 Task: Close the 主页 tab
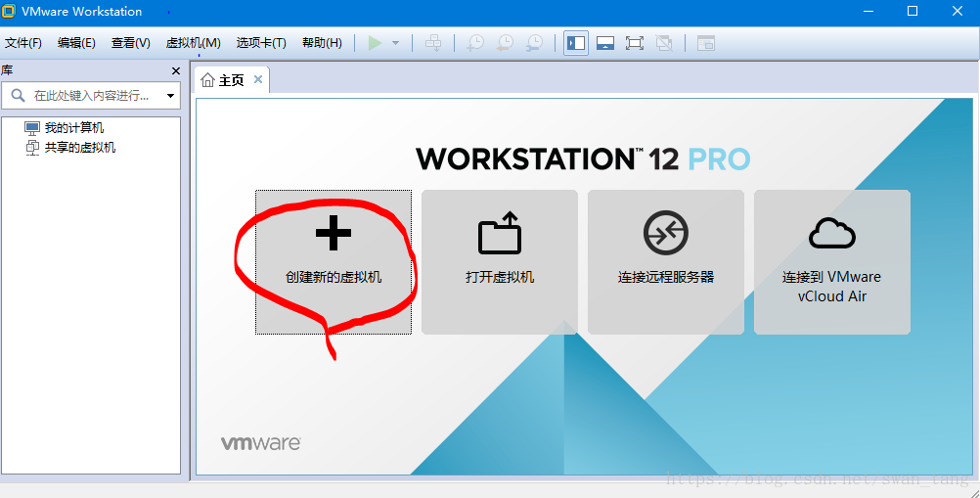point(257,79)
